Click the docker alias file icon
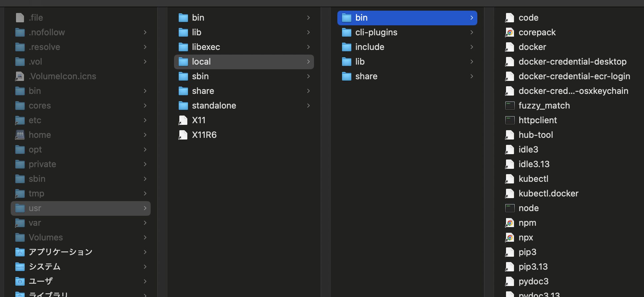Screen dimensions: 644x297 point(510,47)
